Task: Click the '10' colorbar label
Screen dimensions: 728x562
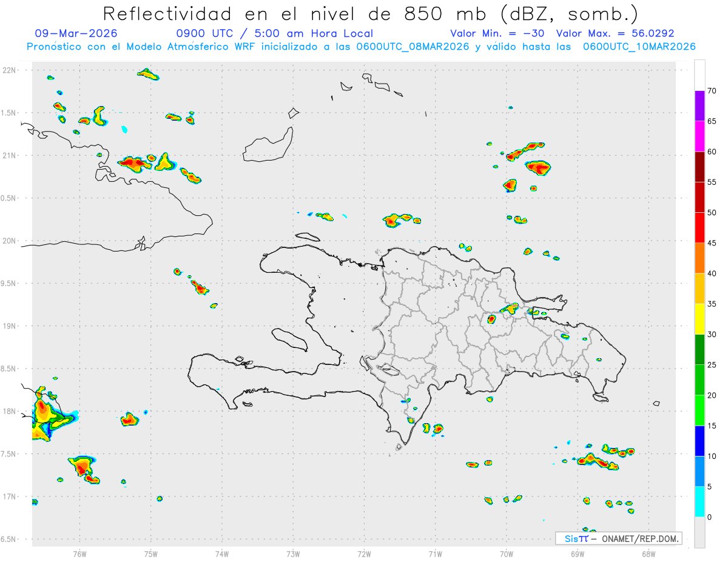Action: coord(712,457)
